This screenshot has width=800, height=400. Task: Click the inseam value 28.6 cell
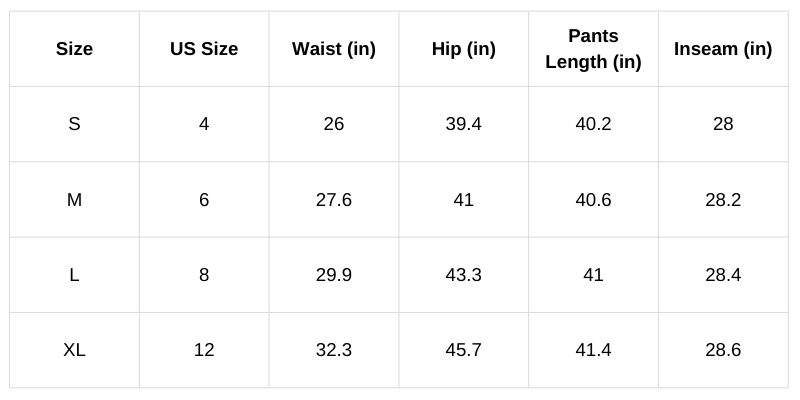pos(723,350)
